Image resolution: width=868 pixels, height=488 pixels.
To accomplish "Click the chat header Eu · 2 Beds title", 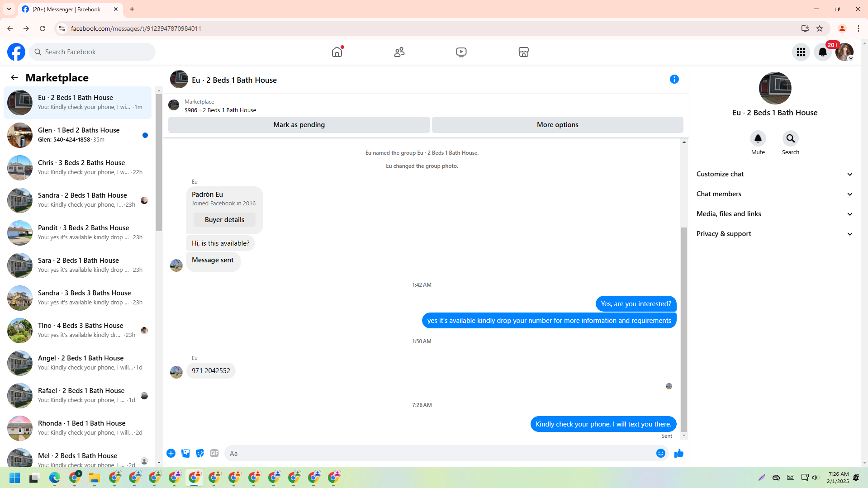I will (x=234, y=80).
